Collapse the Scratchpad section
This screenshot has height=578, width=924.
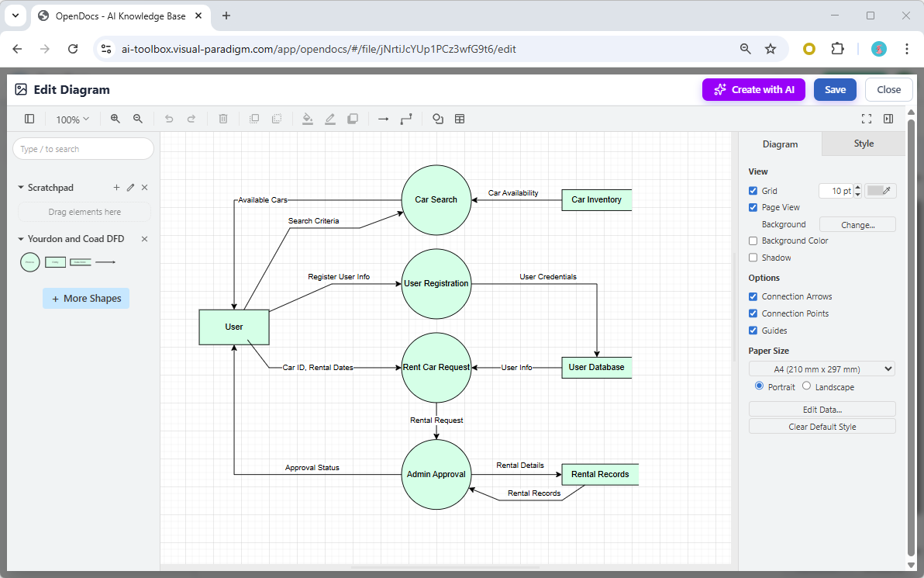19,187
